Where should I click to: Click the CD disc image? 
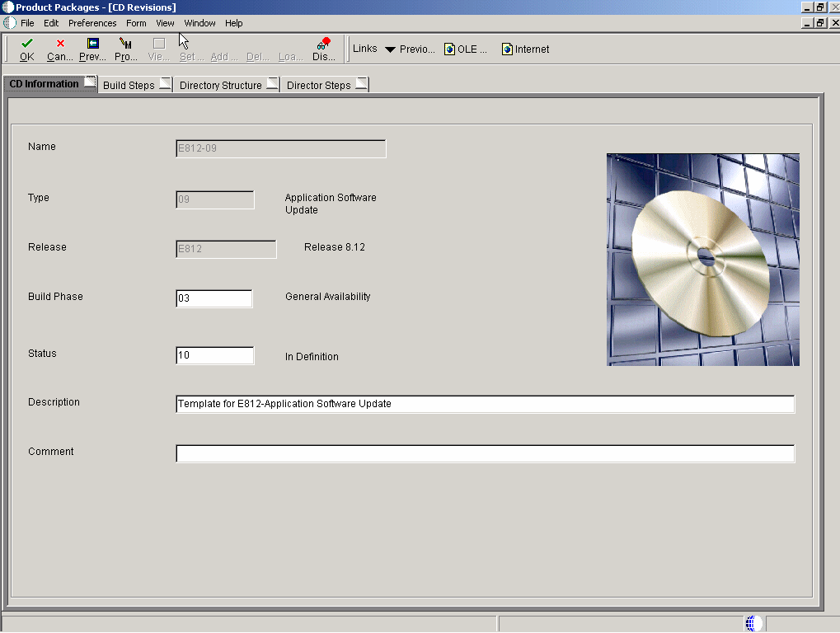[702, 259]
